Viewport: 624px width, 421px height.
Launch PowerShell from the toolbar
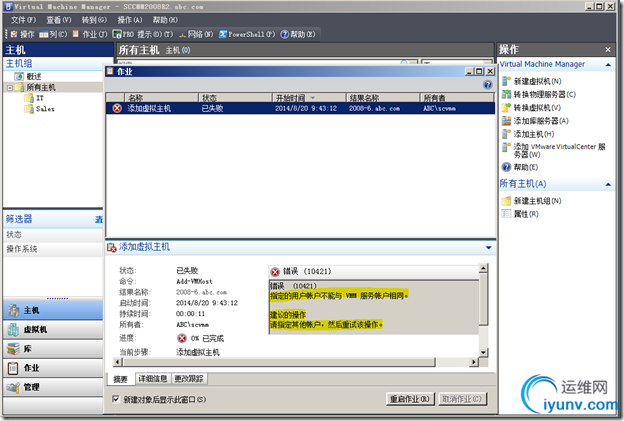coord(247,34)
